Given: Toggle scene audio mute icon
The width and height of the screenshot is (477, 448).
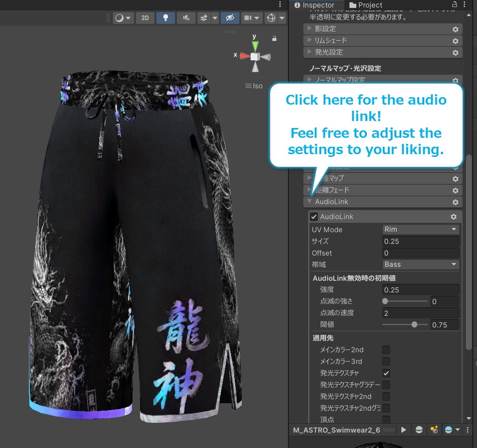Looking at the screenshot, I should [186, 18].
